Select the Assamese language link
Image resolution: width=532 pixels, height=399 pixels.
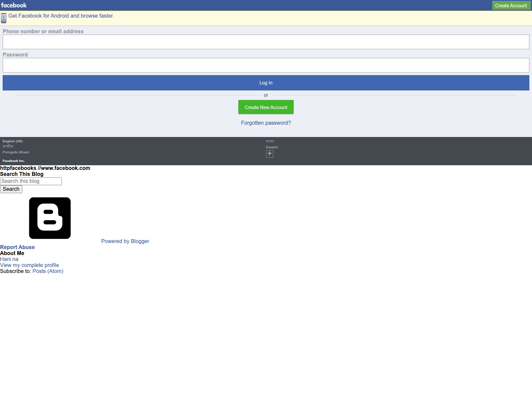pos(8,146)
